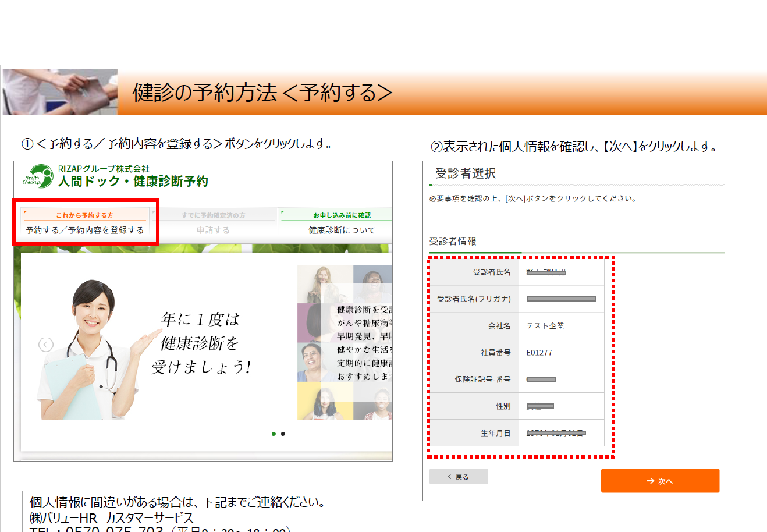Click the faces photo collage in banner
This screenshot has height=532, width=767.
pos(345,343)
